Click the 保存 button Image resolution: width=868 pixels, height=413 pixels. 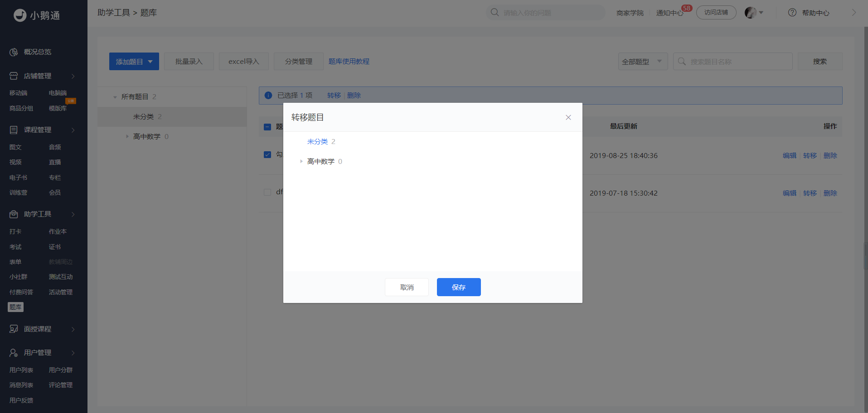click(459, 287)
